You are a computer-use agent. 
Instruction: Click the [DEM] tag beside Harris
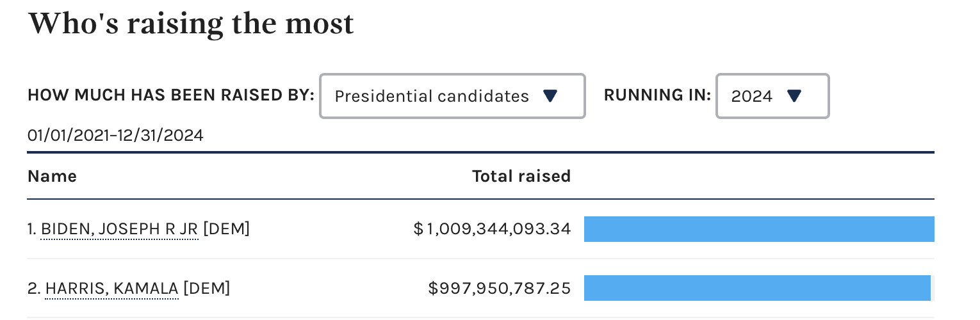pos(206,289)
